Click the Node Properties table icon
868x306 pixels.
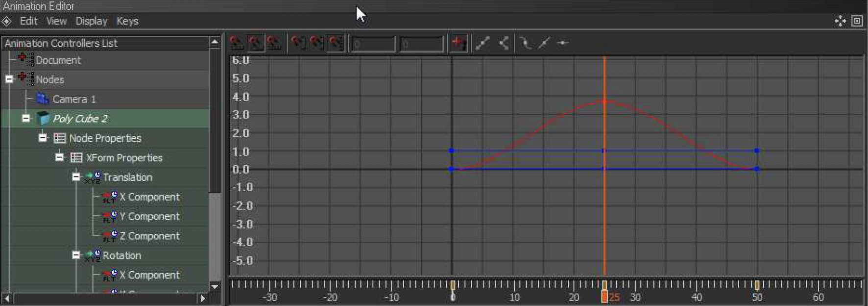[60, 138]
